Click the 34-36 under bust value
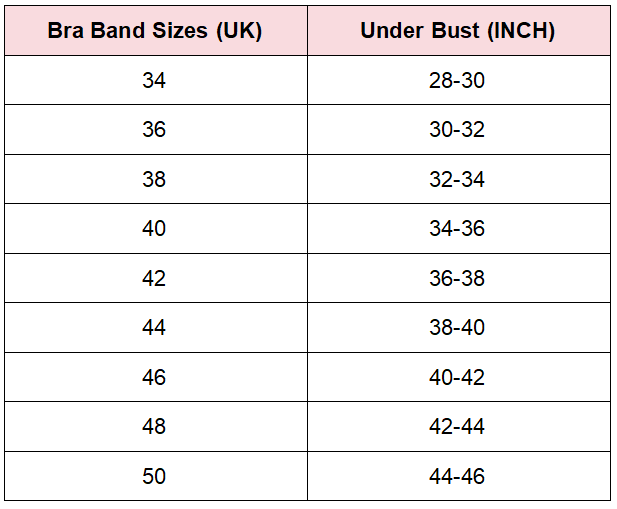 457,228
